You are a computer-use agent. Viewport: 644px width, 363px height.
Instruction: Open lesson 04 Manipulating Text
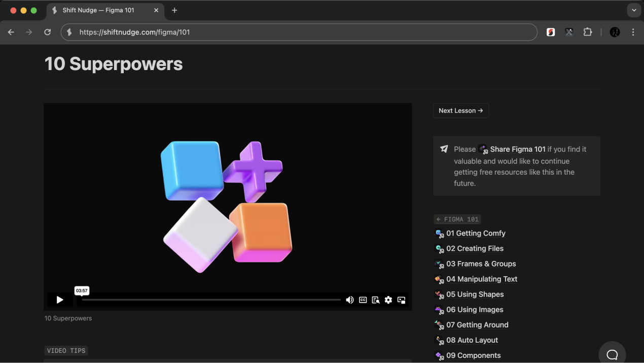482,279
